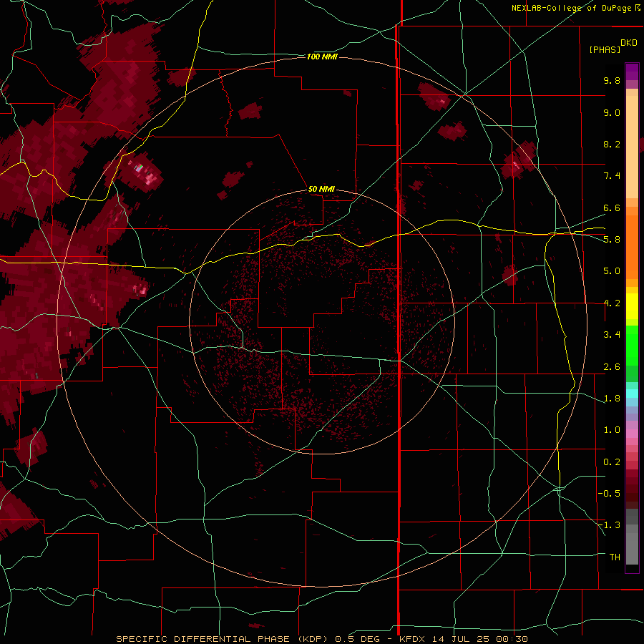Click the 9.0 value on color scale

(612, 112)
